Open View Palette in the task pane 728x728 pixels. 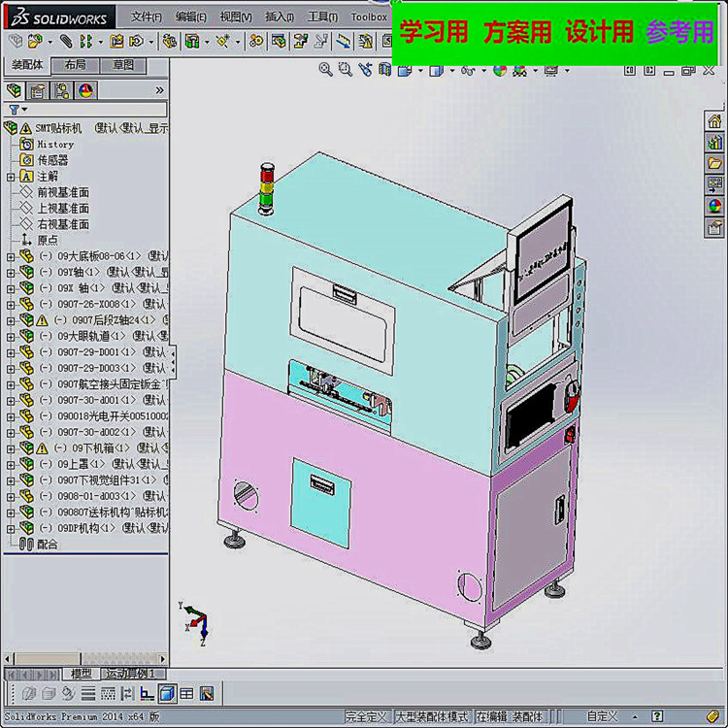pyautogui.click(x=714, y=184)
